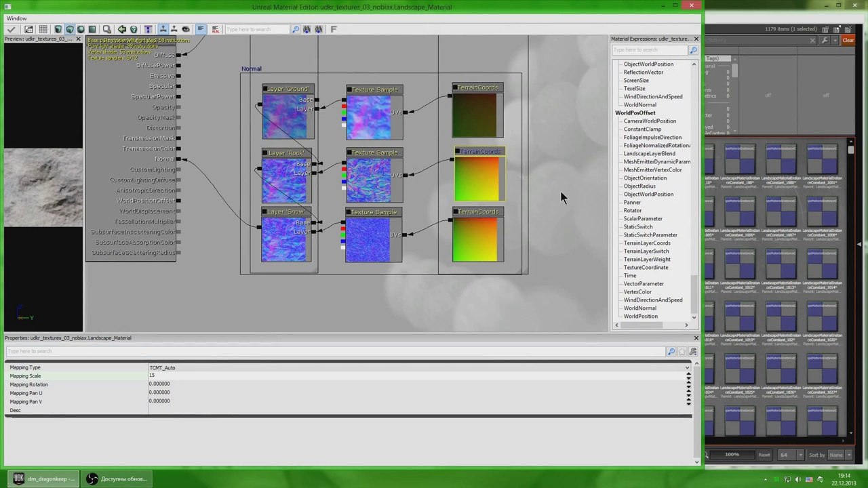Select the highlighted middle TerrainCoords node
Viewport: 868px width, 488px height.
(479, 175)
